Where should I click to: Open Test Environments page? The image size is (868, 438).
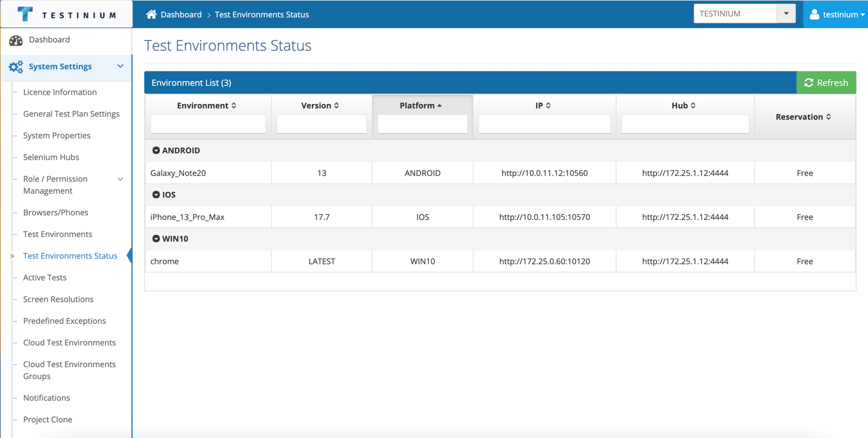[x=58, y=234]
